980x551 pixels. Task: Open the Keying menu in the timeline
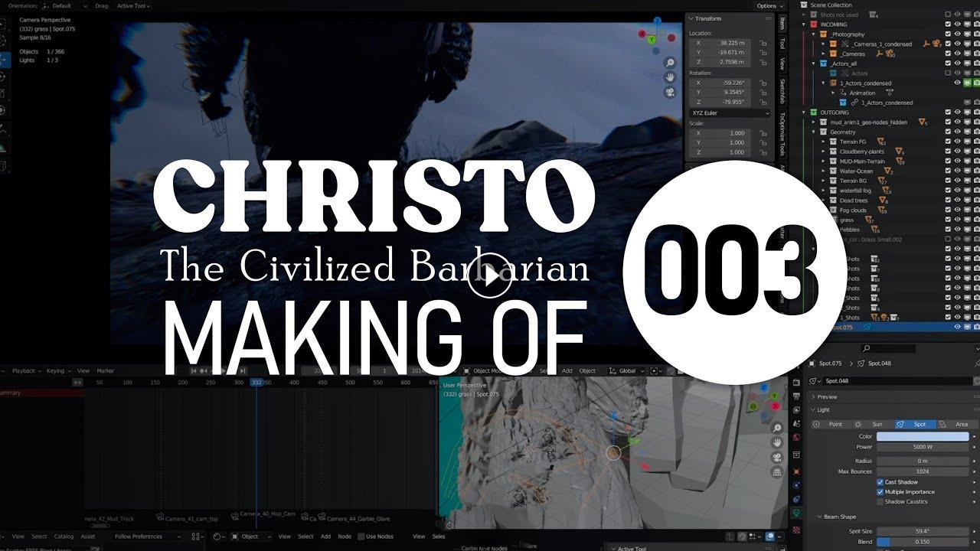click(57, 371)
